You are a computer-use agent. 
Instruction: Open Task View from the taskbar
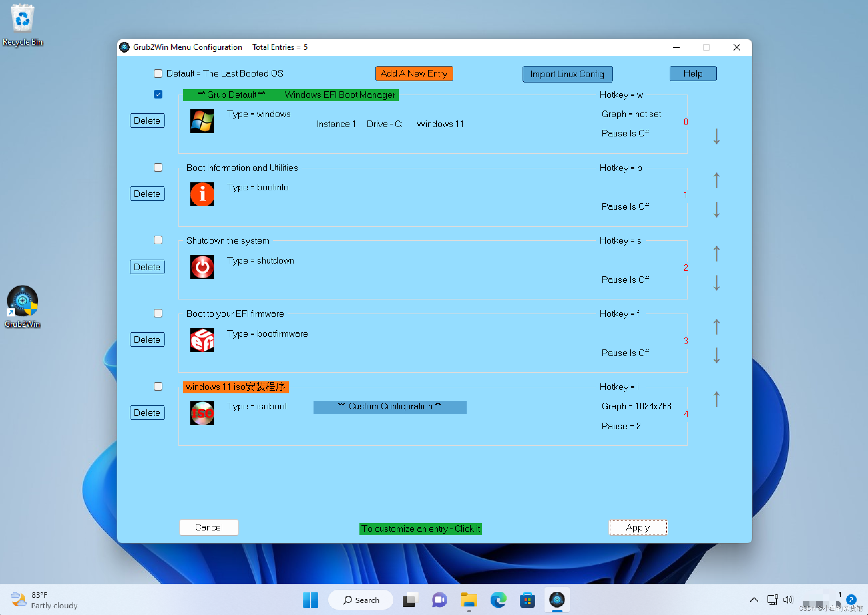410,600
